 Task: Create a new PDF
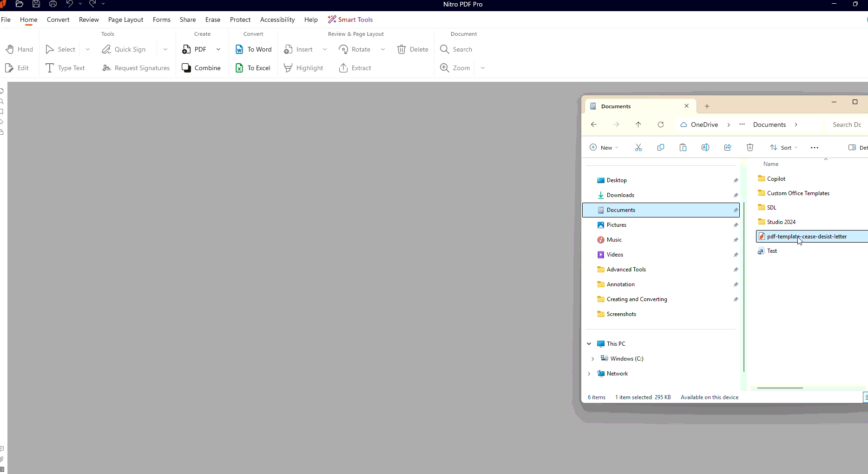pos(195,49)
